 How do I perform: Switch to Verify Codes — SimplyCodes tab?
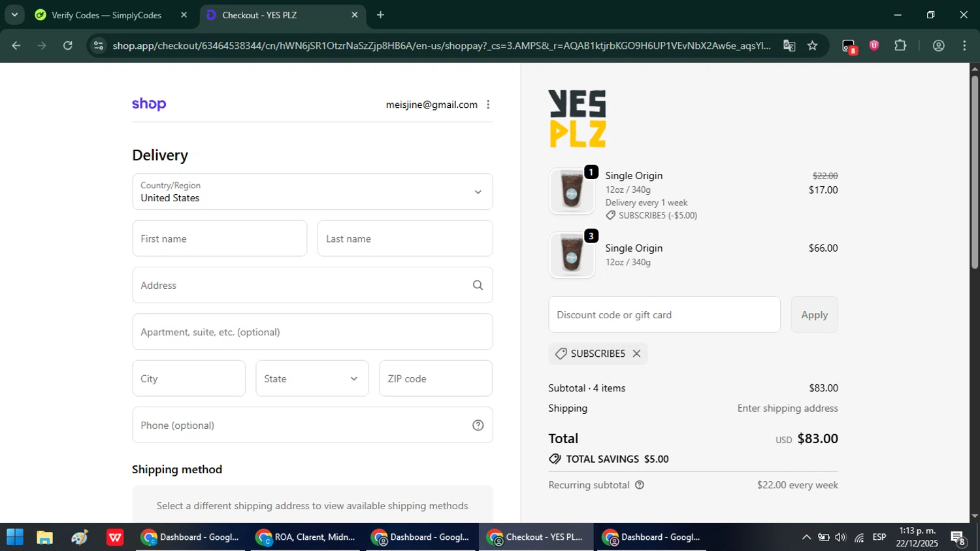click(x=106, y=15)
